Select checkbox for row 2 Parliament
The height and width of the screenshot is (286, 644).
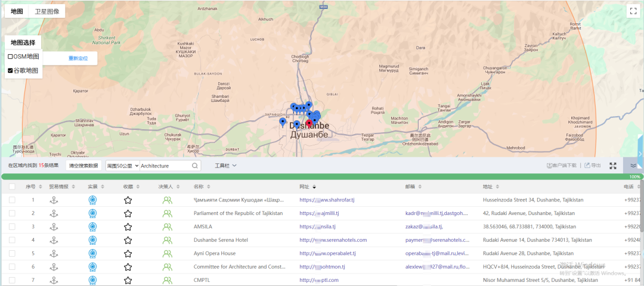pos(12,213)
